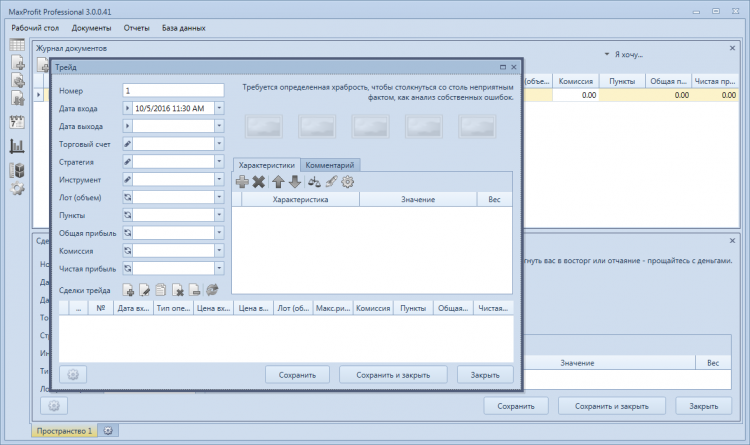Edit the selected trade deal icon

click(x=144, y=290)
